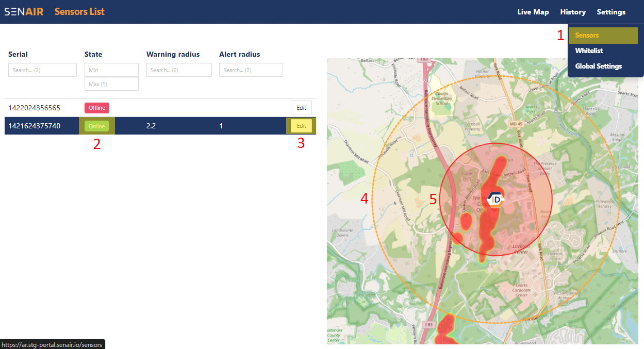Click the State Max filter field
The image size is (644, 349).
111,84
